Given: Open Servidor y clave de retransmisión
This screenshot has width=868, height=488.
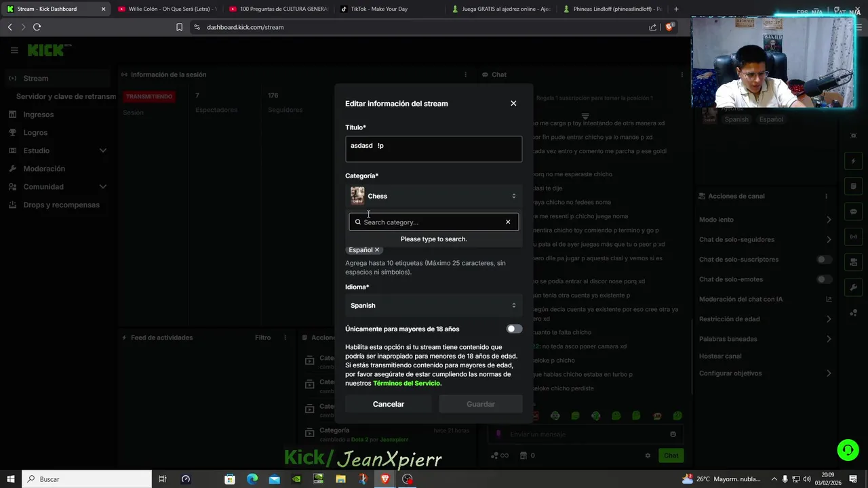Looking at the screenshot, I should coord(66,96).
